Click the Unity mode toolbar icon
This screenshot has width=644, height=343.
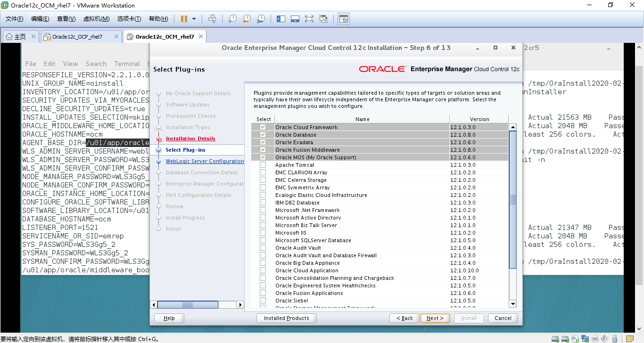click(x=323, y=19)
